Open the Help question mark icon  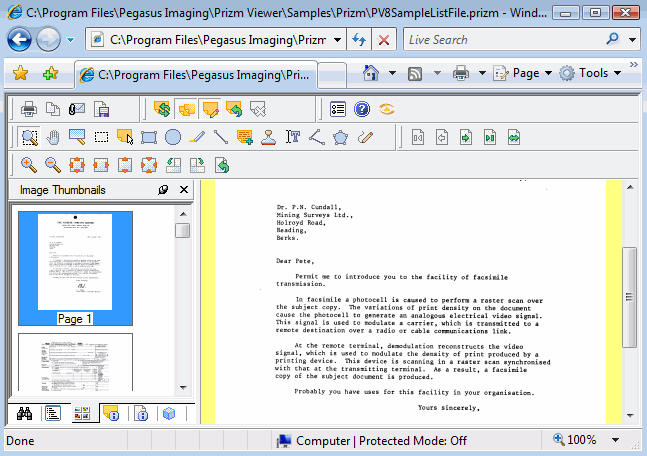tap(363, 109)
